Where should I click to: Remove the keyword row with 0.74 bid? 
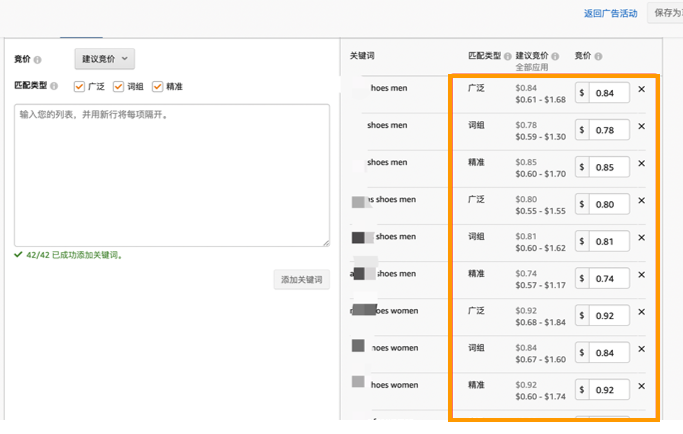coord(642,275)
